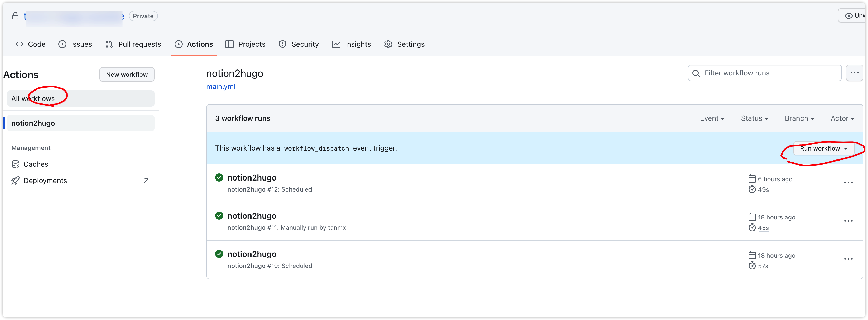Click the green success checkmark on run #12
Image resolution: width=868 pixels, height=320 pixels.
coord(219,178)
